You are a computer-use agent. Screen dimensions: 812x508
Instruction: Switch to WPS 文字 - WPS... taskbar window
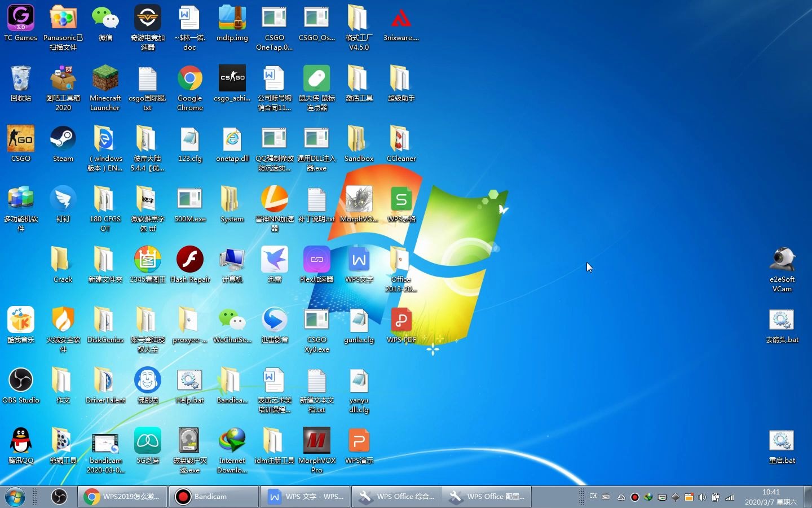tap(305, 497)
